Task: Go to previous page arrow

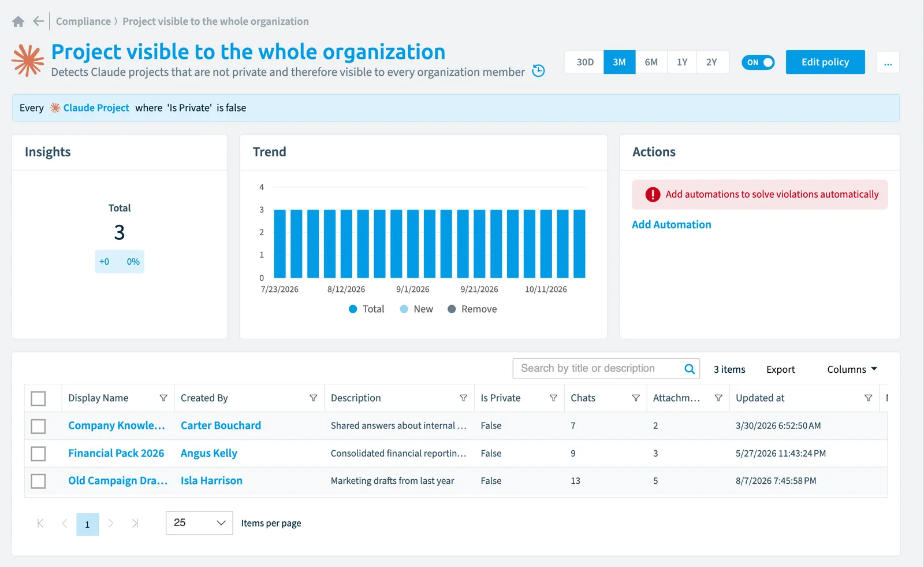Action: (x=64, y=524)
